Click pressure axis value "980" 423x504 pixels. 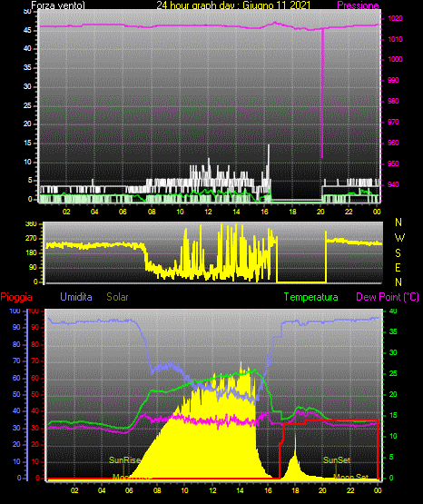pyautogui.click(x=393, y=101)
